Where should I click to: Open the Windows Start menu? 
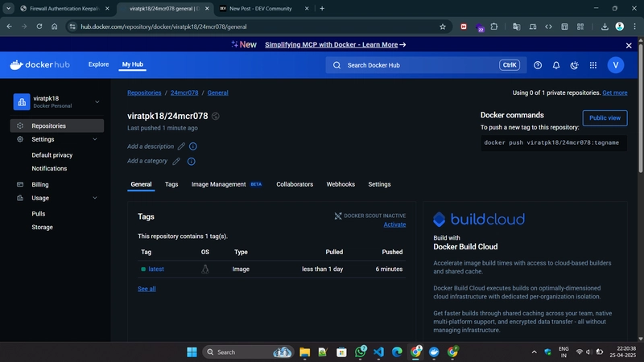click(192, 352)
